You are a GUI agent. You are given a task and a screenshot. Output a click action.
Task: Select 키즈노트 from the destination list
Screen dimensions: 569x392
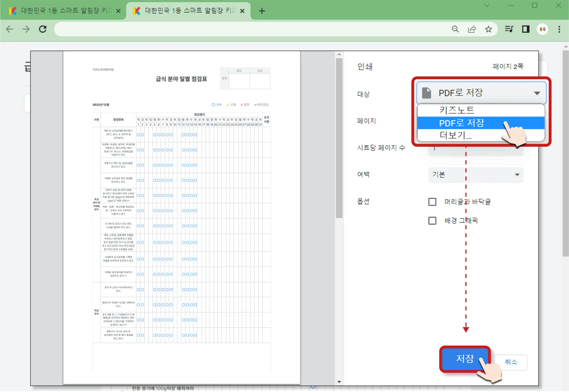click(457, 110)
